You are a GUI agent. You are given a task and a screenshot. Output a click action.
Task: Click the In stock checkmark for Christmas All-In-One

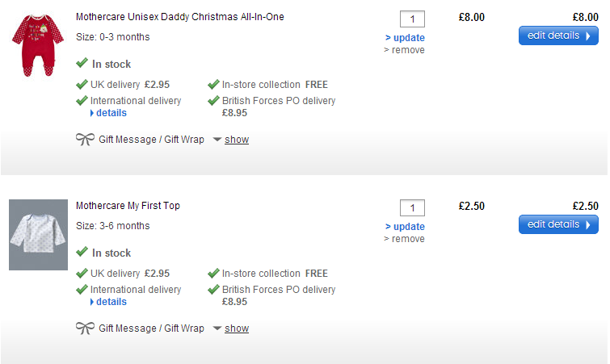coord(82,63)
